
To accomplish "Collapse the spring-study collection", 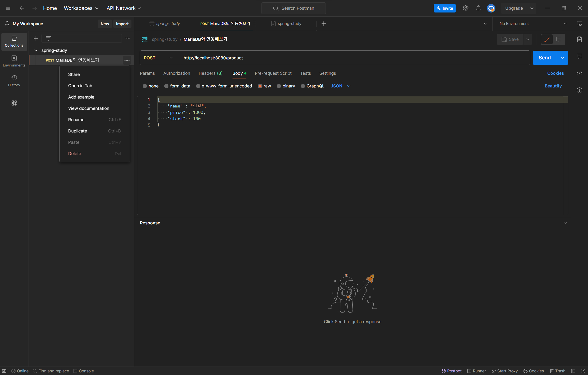I will pos(36,50).
